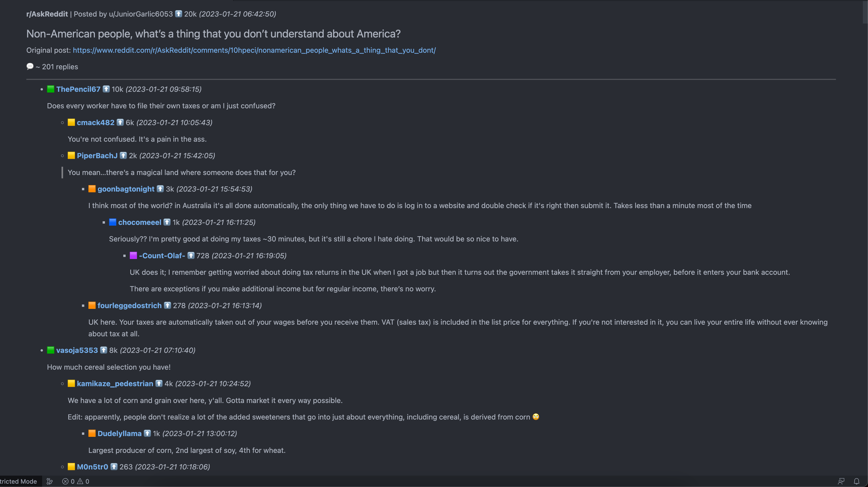Click the green square beside vasoja5353

click(51, 350)
